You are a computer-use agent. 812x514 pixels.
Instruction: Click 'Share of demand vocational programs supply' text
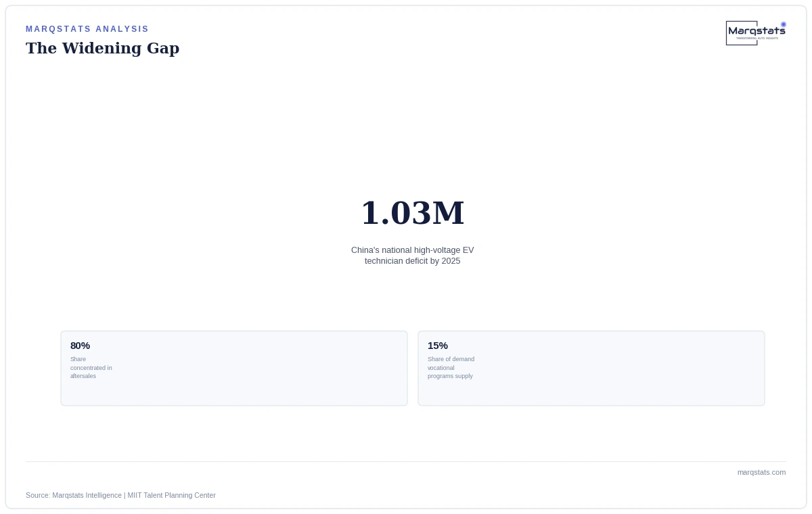point(451,368)
